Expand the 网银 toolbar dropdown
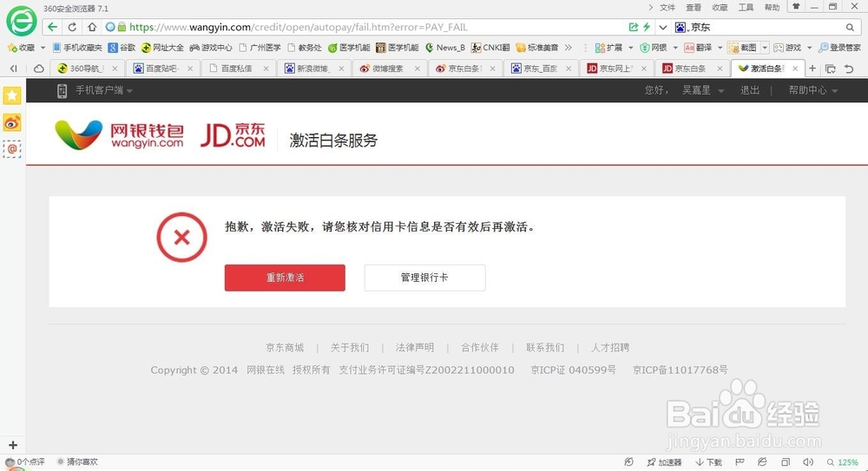This screenshot has width=868, height=471. 675,48
